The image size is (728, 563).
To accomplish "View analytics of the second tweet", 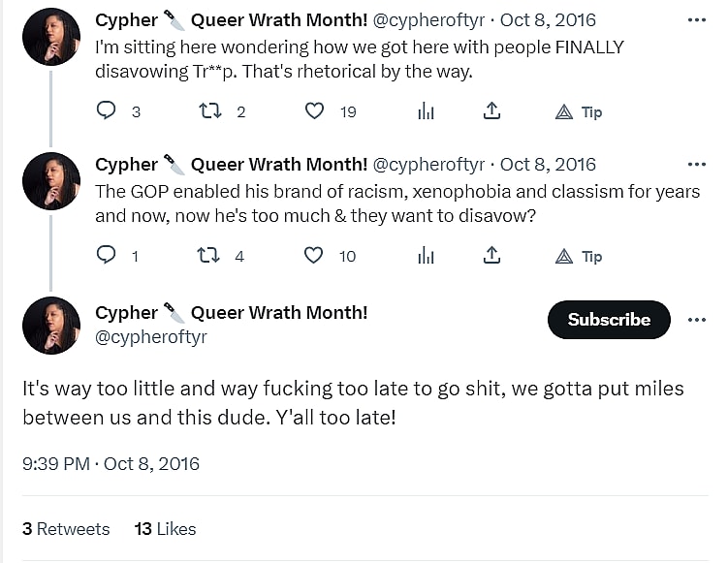I will (x=426, y=256).
